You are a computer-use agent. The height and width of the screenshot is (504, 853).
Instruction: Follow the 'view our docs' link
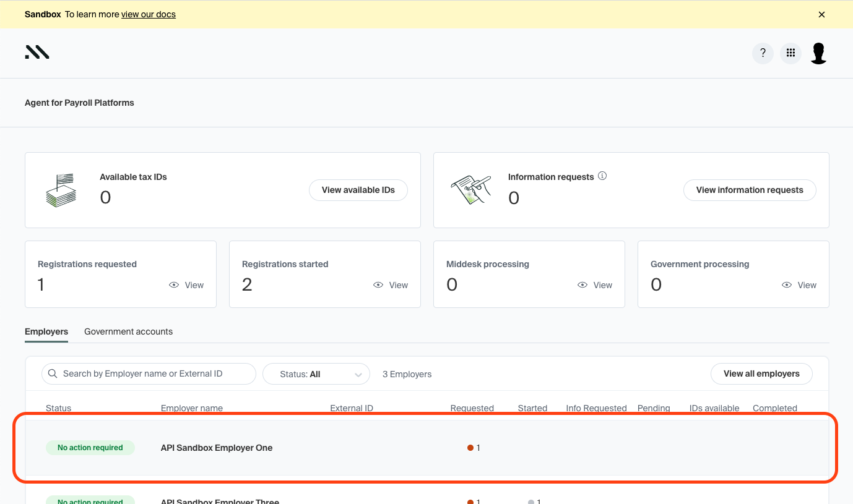pos(149,14)
